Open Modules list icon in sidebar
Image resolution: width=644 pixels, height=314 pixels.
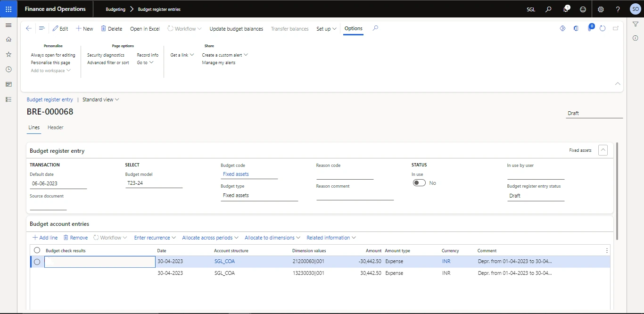(x=8, y=99)
